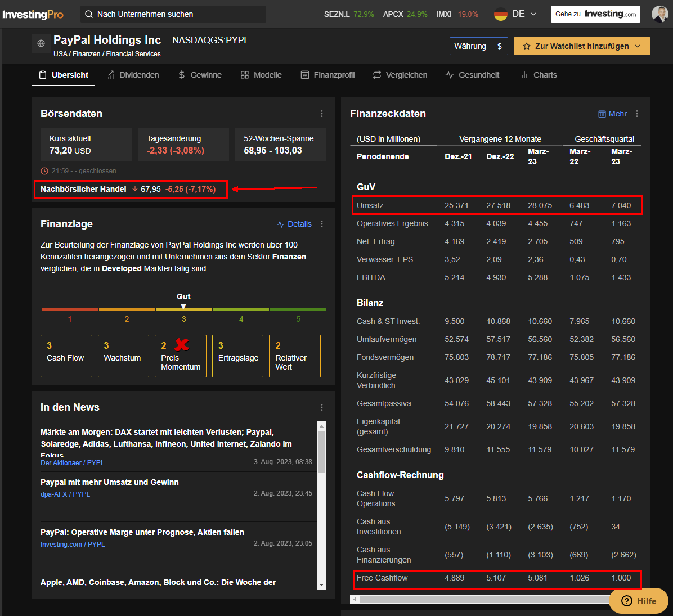
Task: Click the Gesamtverschuldung row label
Action: [x=393, y=449]
